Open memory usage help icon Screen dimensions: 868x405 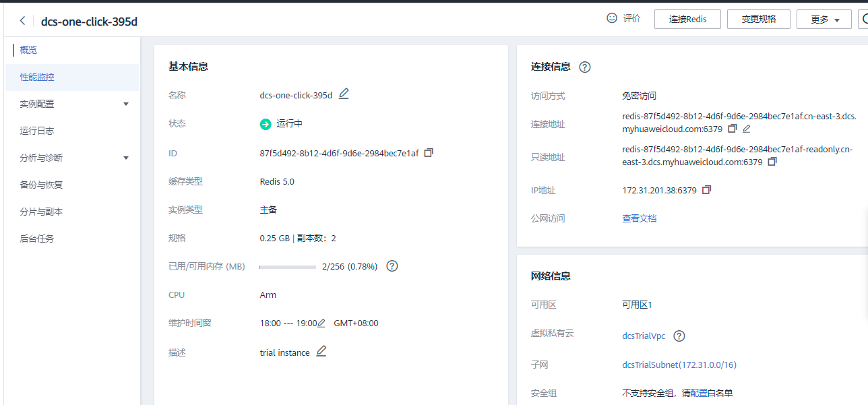tap(392, 266)
